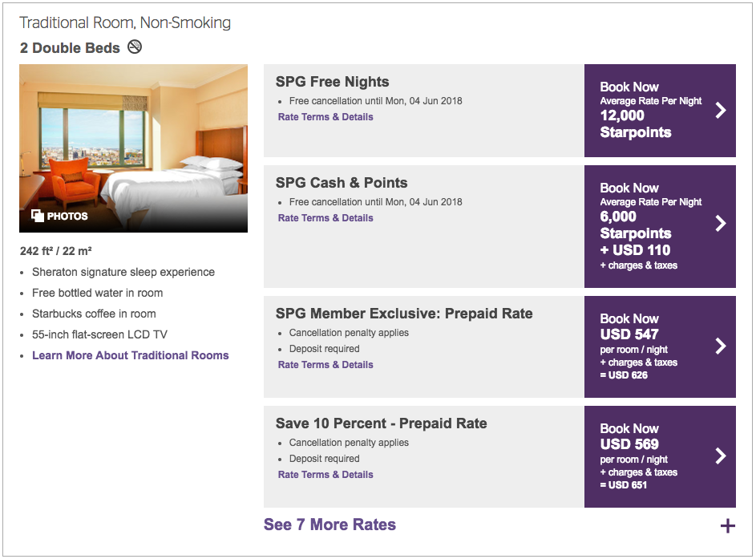Book the SPG Free Nights rate
The height and width of the screenshot is (559, 756).
point(660,111)
